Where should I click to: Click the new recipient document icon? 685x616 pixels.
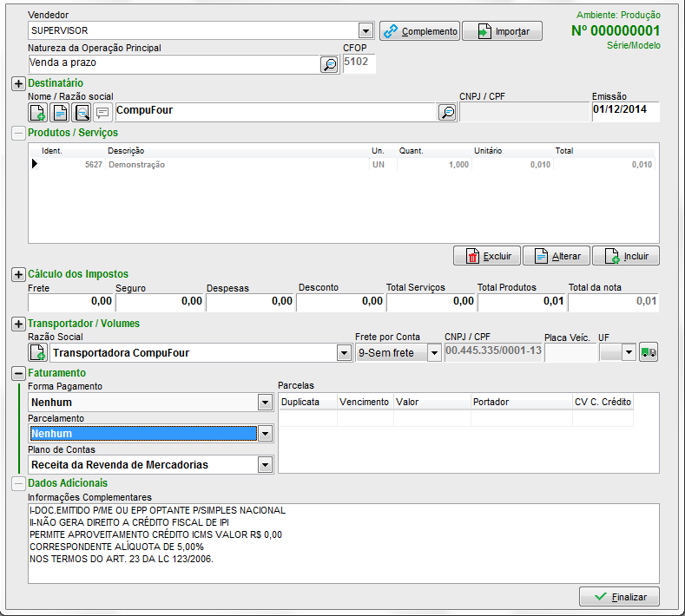[x=38, y=112]
